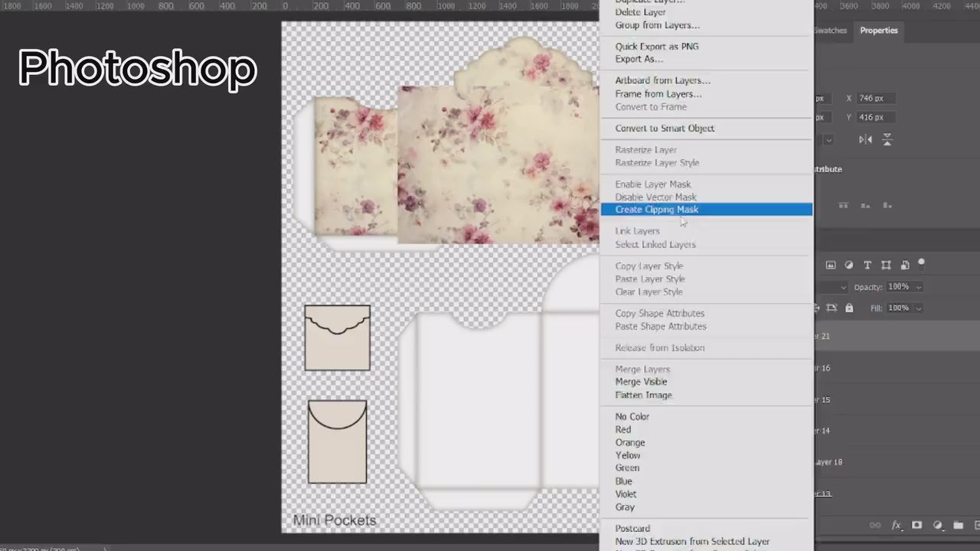The width and height of the screenshot is (980, 551).
Task: Open the Opacity dropdown arrow
Action: tap(919, 288)
